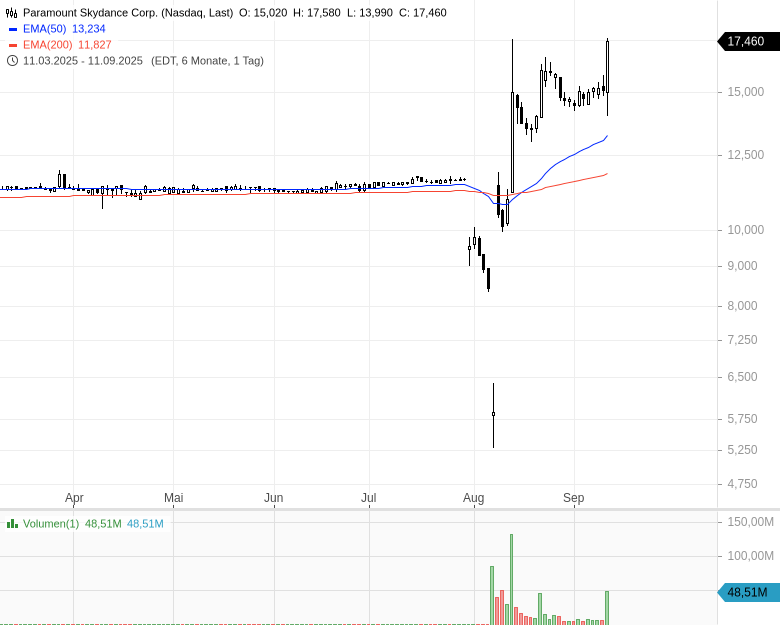Click the 7,250 price axis label
780x625 pixels.
(x=742, y=340)
